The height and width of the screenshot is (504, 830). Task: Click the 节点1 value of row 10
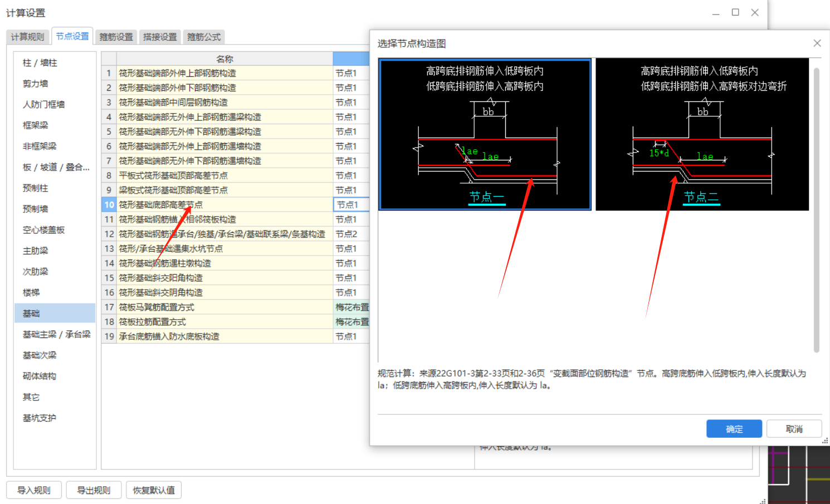[x=351, y=205]
